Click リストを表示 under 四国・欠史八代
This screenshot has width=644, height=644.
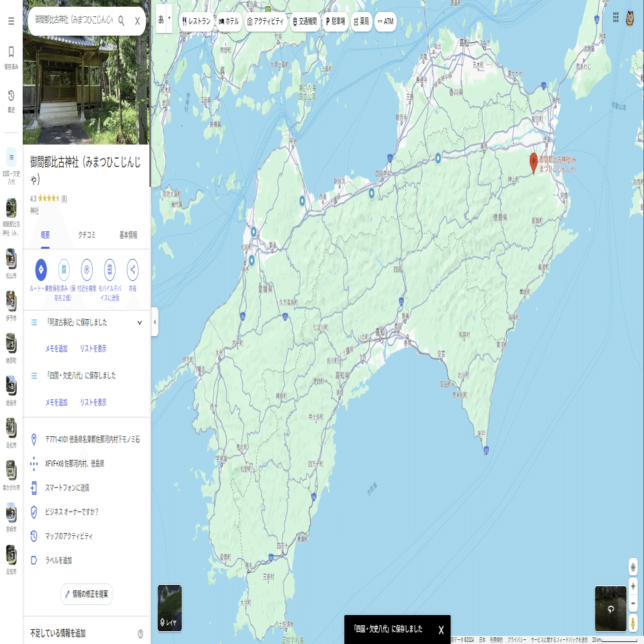point(93,403)
